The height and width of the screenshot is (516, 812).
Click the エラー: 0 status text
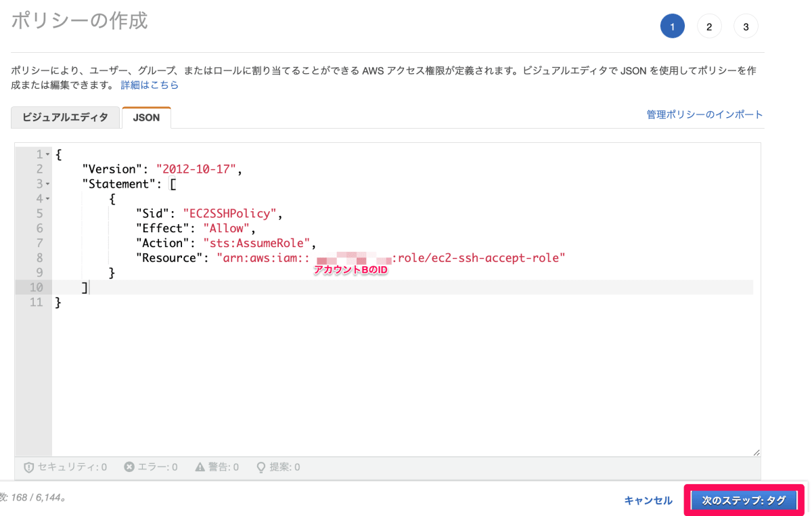click(x=157, y=467)
